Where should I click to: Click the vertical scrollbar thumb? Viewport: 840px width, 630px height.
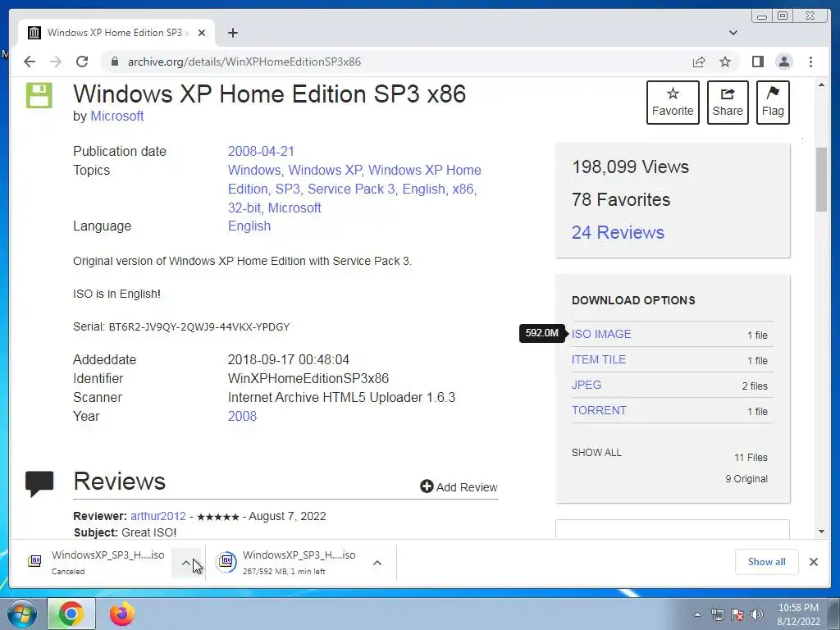pyautogui.click(x=822, y=180)
